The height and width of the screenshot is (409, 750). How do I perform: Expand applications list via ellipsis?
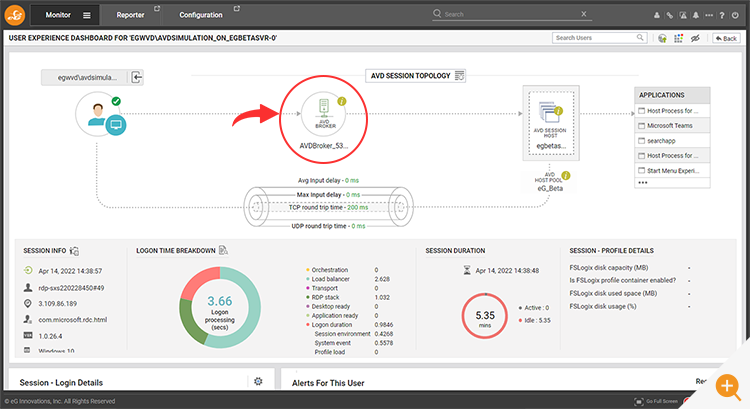coord(643,183)
